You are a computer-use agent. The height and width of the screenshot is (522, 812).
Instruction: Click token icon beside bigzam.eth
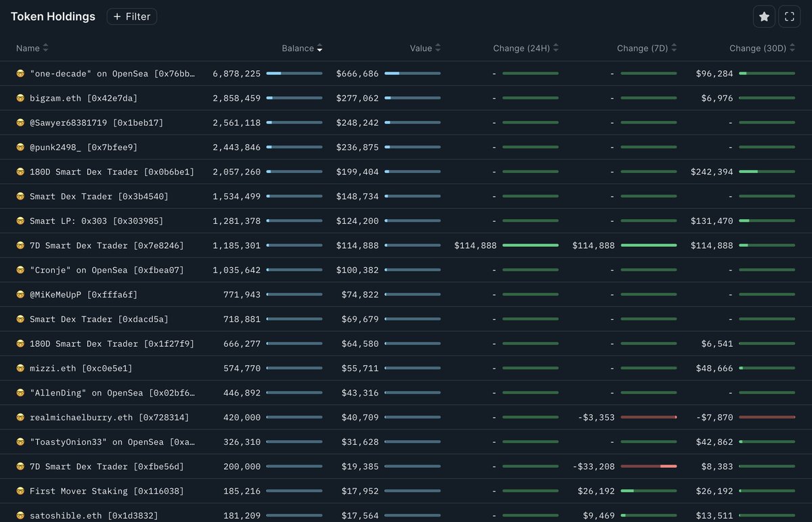coord(20,98)
